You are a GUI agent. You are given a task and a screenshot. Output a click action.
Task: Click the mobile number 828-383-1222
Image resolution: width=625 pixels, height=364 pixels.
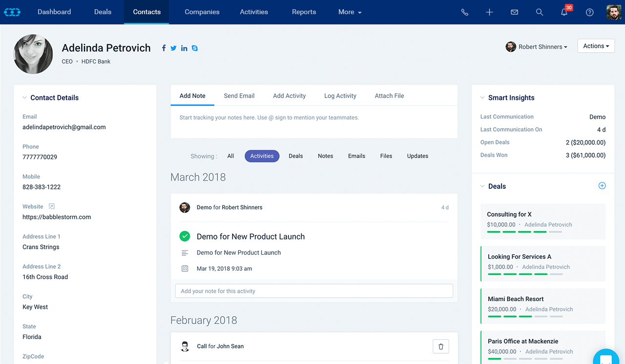pyautogui.click(x=42, y=187)
